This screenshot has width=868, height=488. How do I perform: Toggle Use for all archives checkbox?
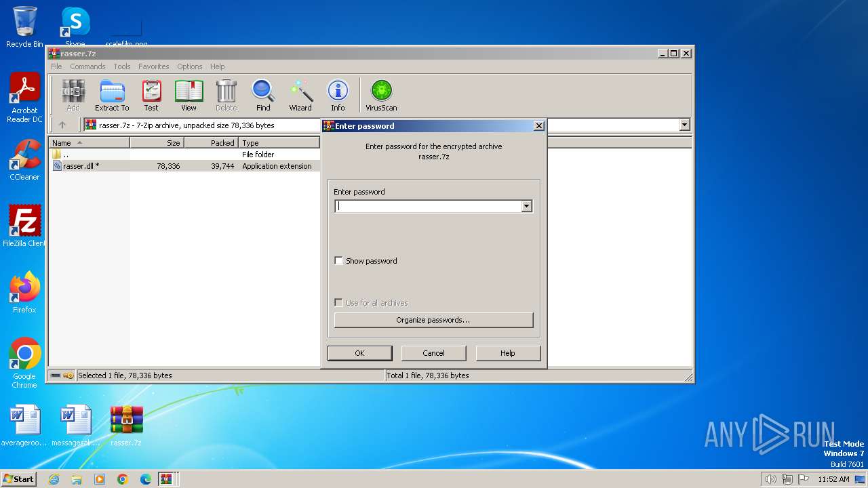339,303
